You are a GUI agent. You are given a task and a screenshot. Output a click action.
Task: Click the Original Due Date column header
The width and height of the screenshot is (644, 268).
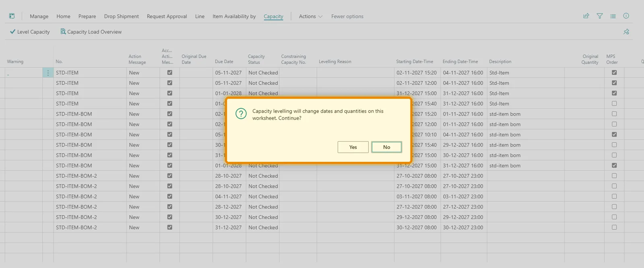[194, 59]
